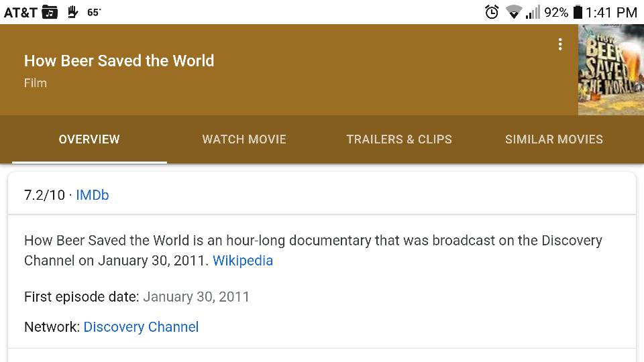Tap the 'First episode date' label
The height and width of the screenshot is (362, 644).
coord(82,297)
